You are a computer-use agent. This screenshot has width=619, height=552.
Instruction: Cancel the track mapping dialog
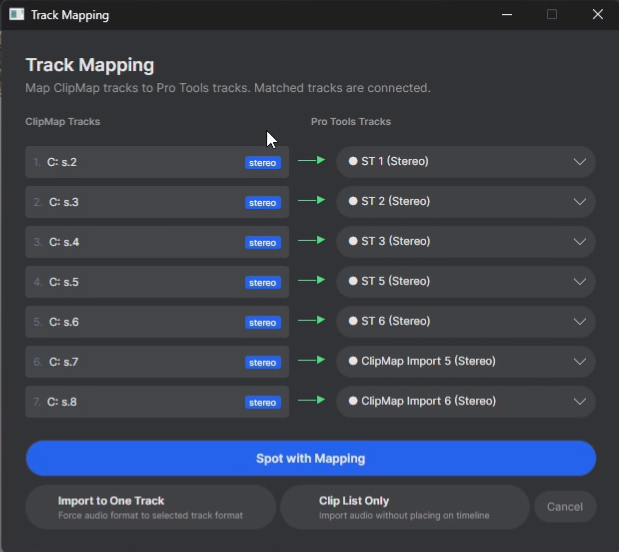click(x=565, y=507)
